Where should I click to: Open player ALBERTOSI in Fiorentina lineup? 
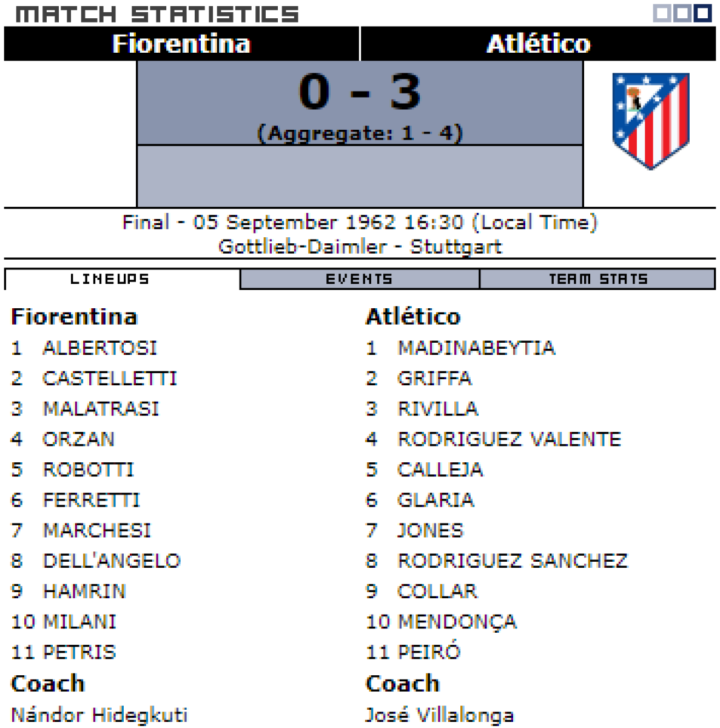[x=99, y=348]
